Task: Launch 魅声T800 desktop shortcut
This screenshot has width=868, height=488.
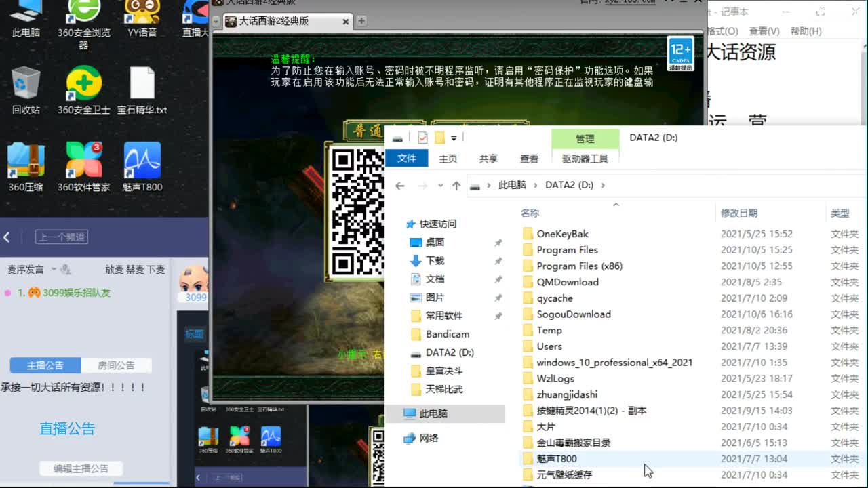Action: pos(142,167)
